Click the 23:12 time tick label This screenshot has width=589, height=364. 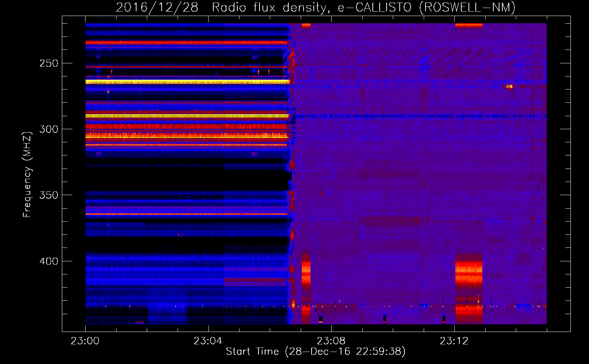(x=454, y=341)
